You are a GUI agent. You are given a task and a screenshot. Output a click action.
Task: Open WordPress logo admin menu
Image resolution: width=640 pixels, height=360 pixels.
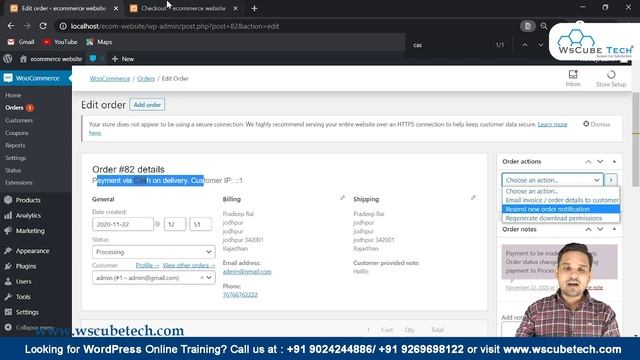8,59
